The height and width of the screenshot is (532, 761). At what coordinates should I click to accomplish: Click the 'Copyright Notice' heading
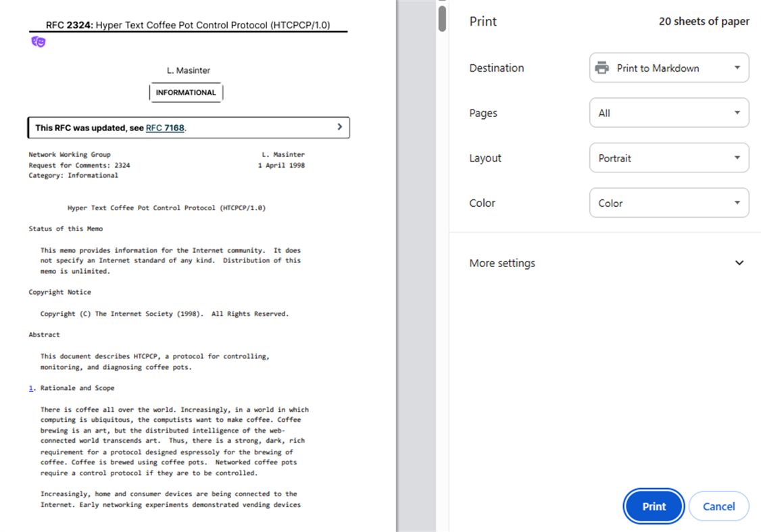(59, 292)
